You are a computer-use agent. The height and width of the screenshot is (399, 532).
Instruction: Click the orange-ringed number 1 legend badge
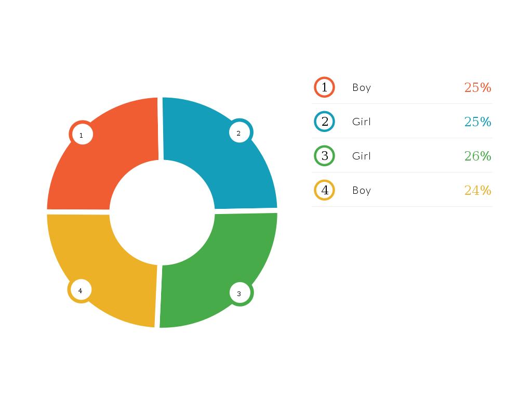[325, 87]
